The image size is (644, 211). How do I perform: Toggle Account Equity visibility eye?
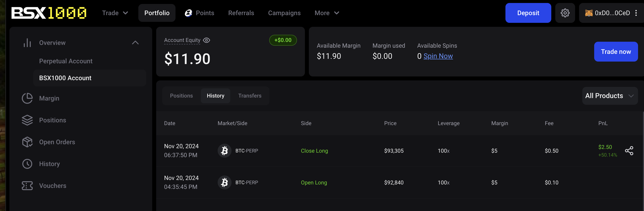(x=206, y=40)
